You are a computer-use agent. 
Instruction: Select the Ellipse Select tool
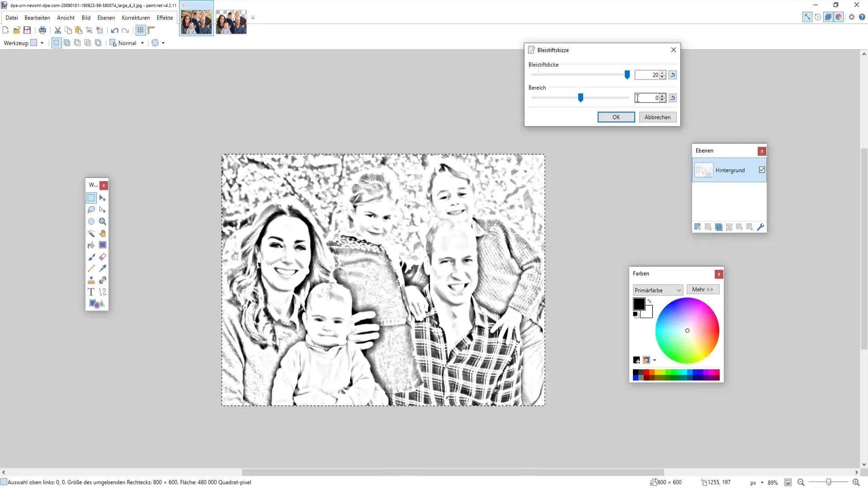coord(91,221)
